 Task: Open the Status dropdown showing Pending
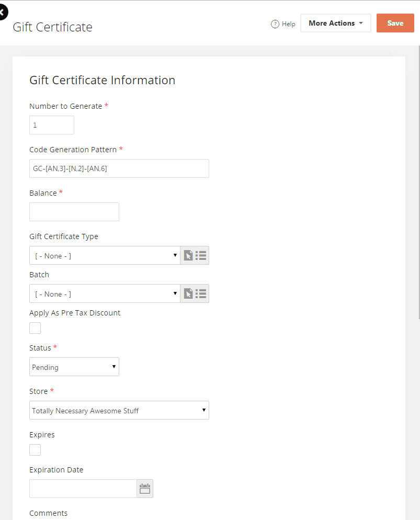tap(74, 367)
